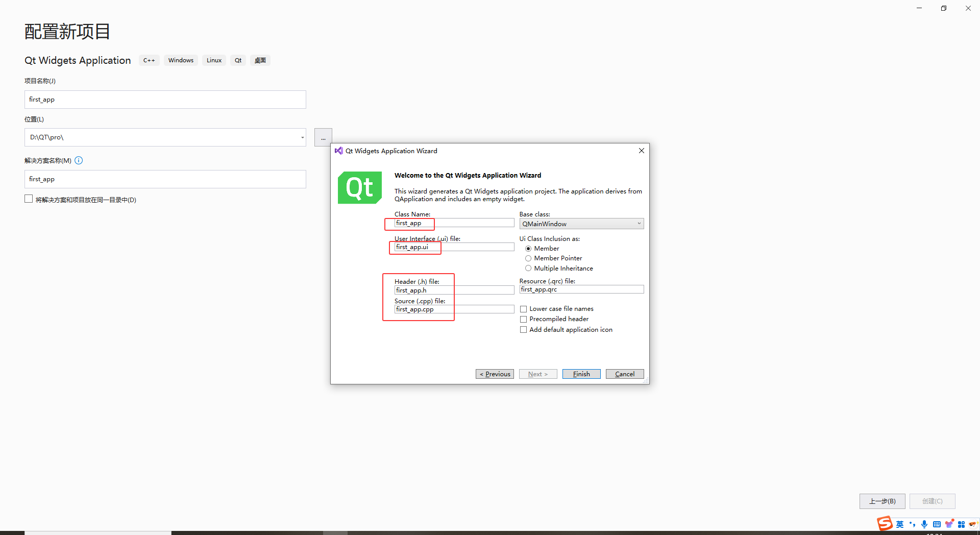Click the C++ tag

[149, 60]
